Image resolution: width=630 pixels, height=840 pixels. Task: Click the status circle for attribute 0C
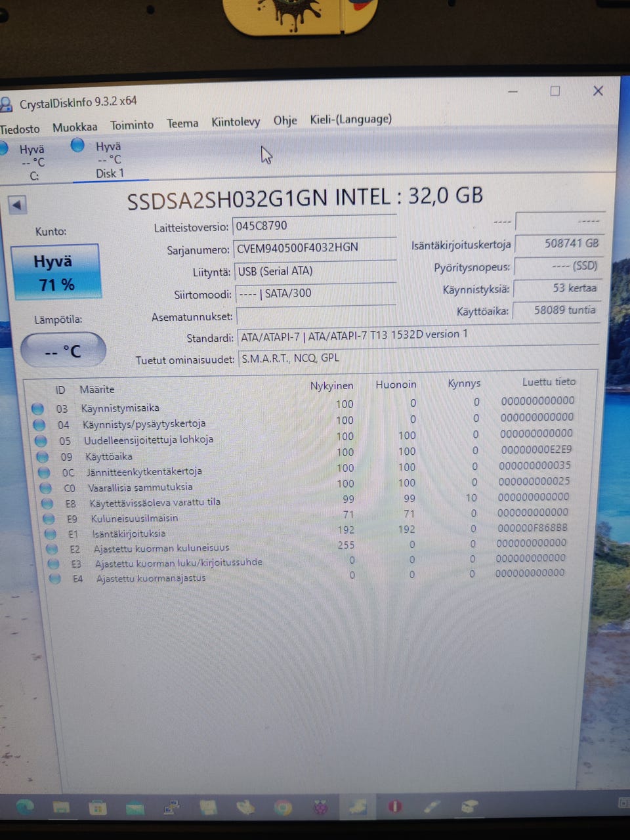44,472
